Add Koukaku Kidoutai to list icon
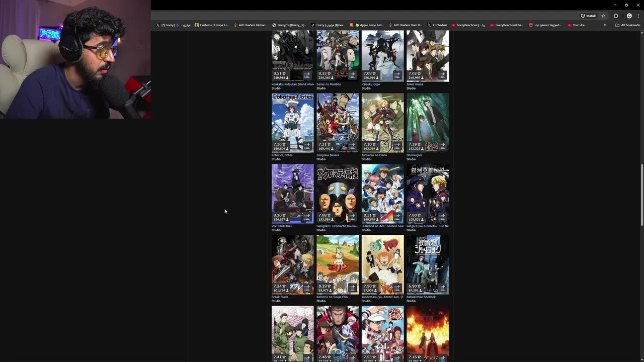The width and height of the screenshot is (644, 362). tap(307, 75)
